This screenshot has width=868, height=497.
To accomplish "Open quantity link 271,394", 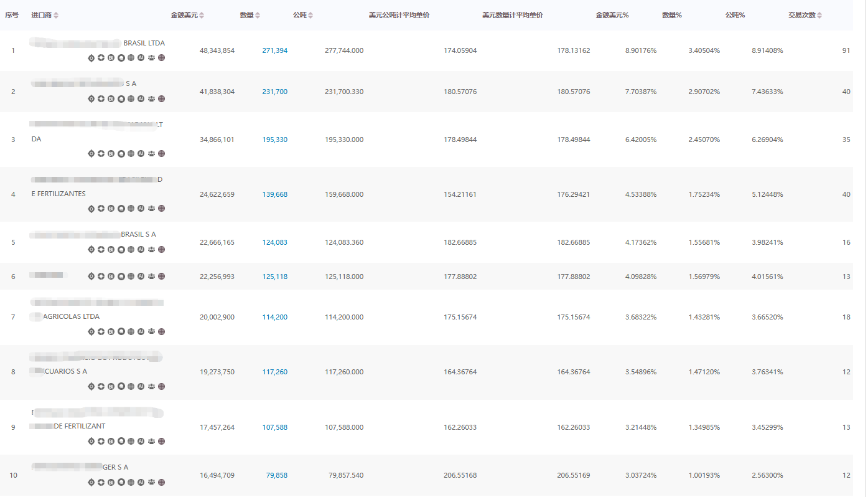I will click(x=274, y=51).
